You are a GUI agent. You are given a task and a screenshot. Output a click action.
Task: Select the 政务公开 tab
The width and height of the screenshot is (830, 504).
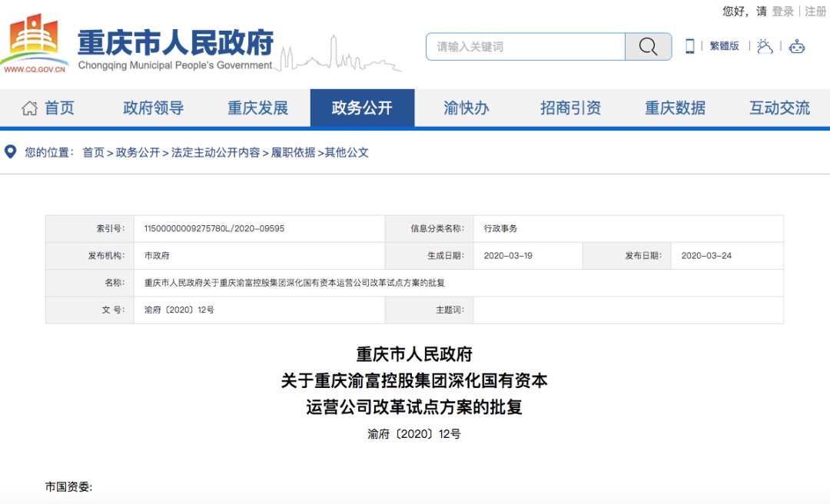tap(362, 108)
